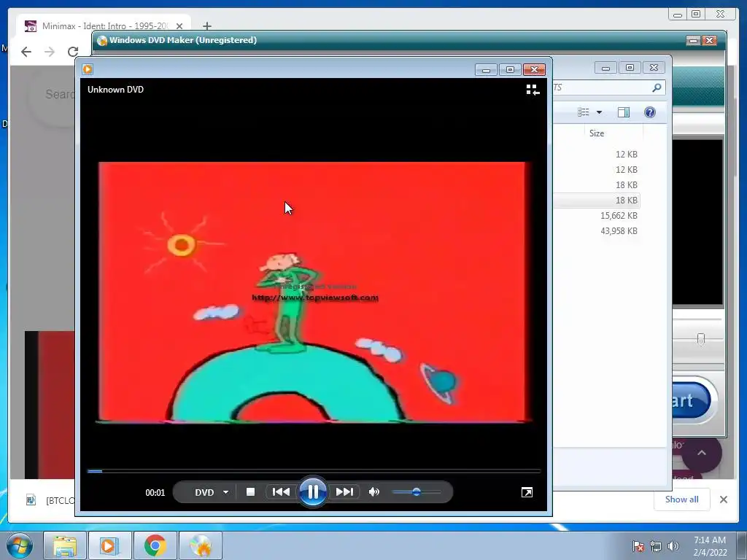Open the DVD menu dropdown

click(212, 492)
